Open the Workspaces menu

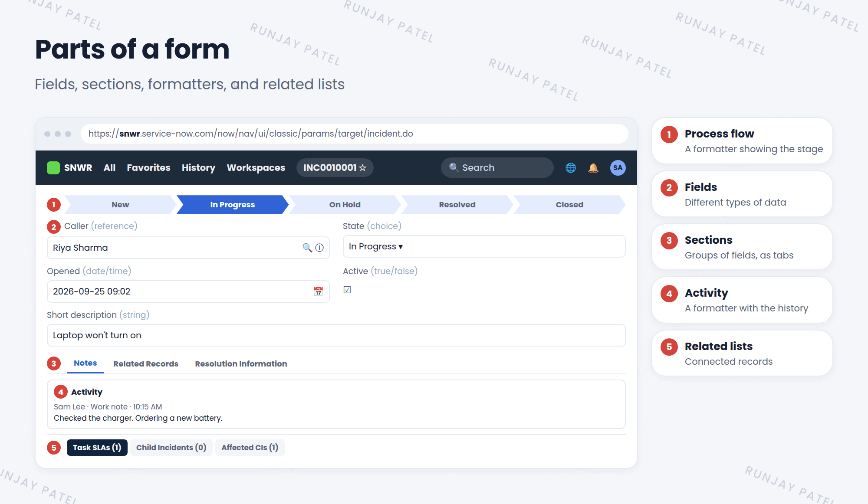pos(256,168)
